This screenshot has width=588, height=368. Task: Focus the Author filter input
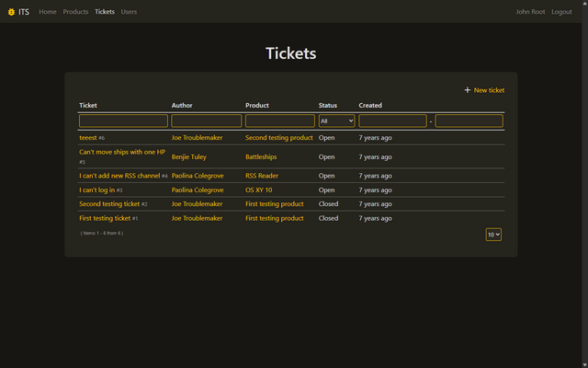click(x=207, y=121)
